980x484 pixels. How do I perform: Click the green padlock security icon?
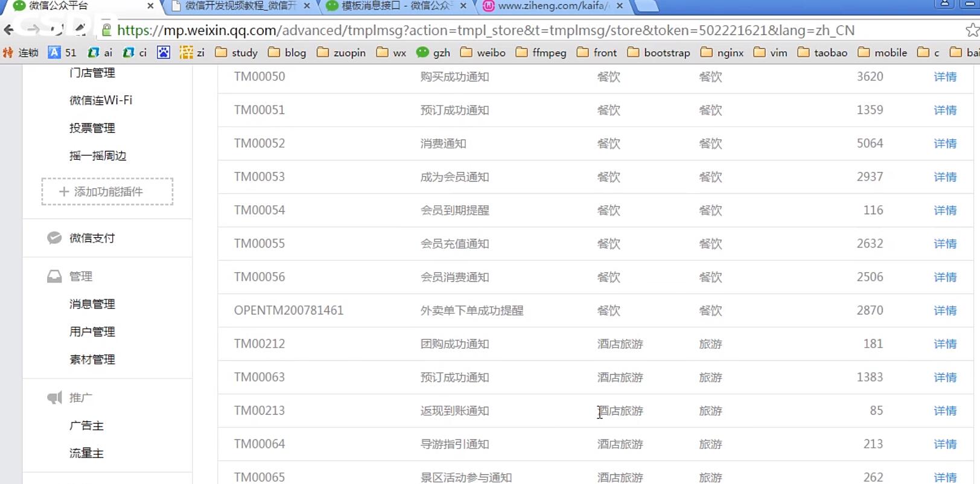(x=106, y=30)
